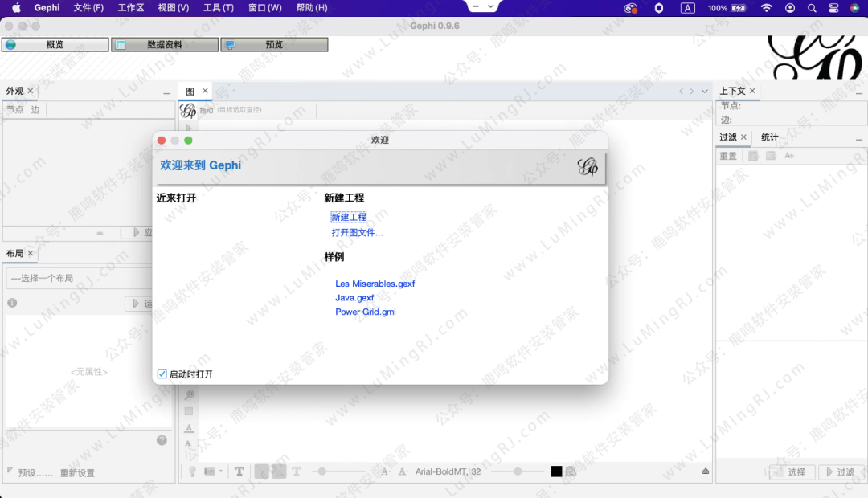
Task: Switch to the 数据资料 view
Action: point(165,45)
